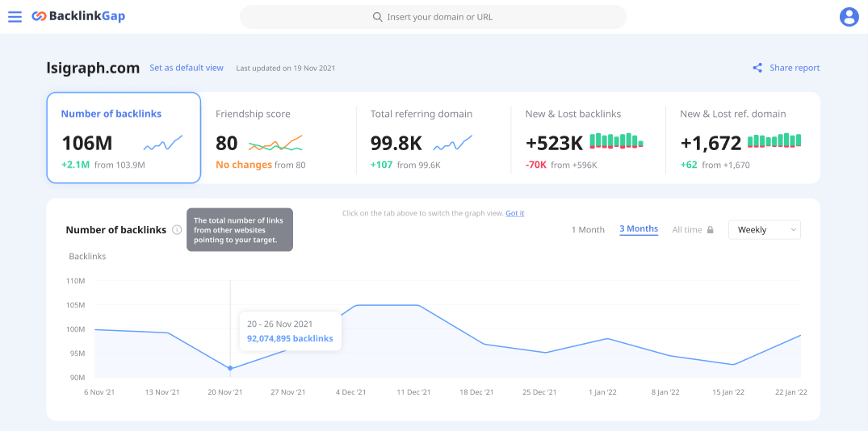Click the 11 Dec '21 axis label
The image size is (868, 431).
(413, 392)
